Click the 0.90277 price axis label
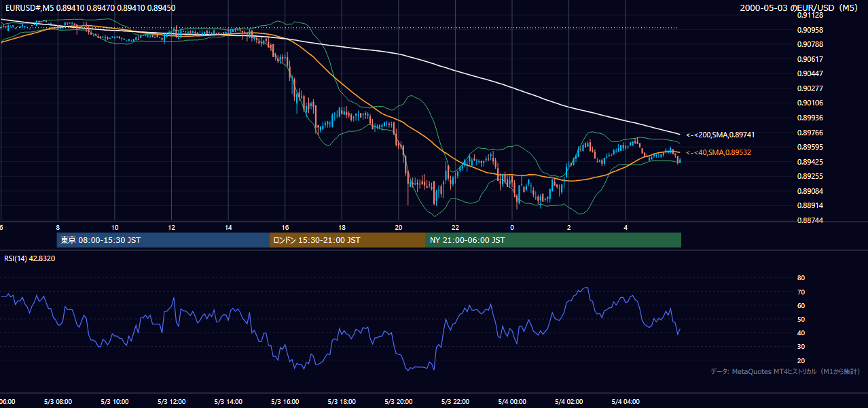The height and width of the screenshot is (408, 868). coord(811,88)
